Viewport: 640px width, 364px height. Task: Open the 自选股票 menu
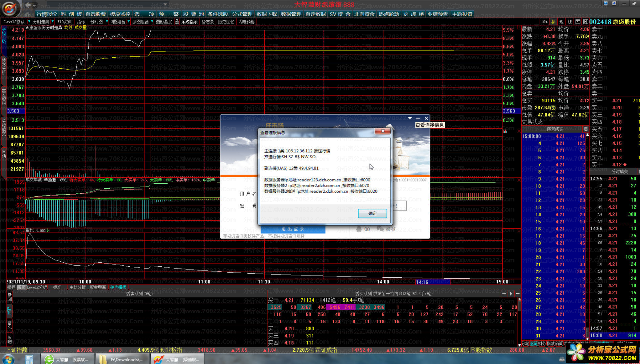pyautogui.click(x=95, y=14)
